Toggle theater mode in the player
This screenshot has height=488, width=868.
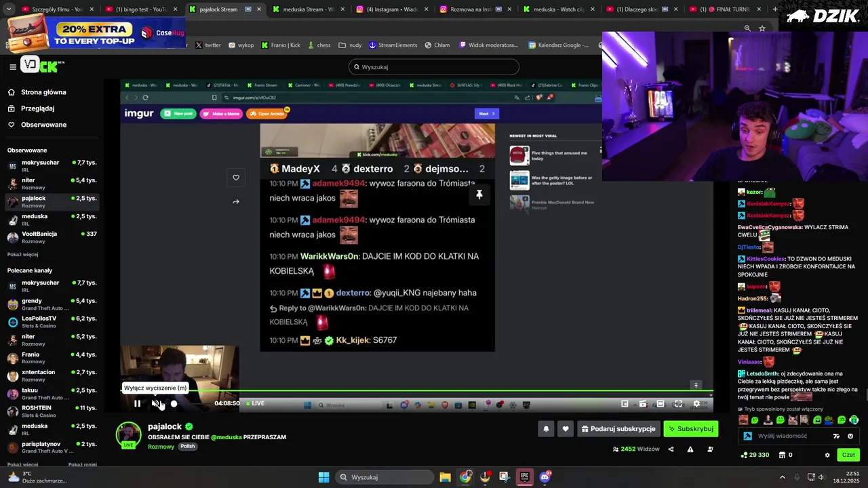[660, 403]
